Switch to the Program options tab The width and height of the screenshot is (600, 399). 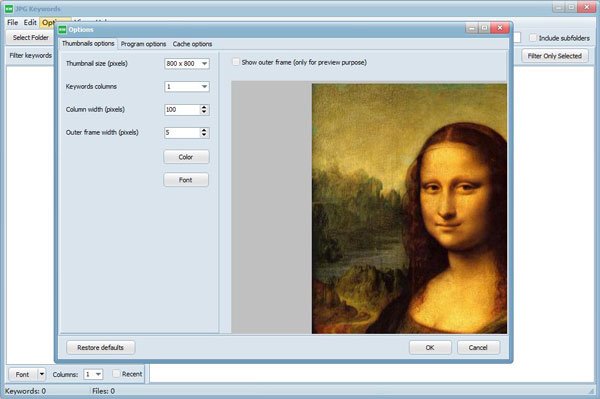[143, 44]
